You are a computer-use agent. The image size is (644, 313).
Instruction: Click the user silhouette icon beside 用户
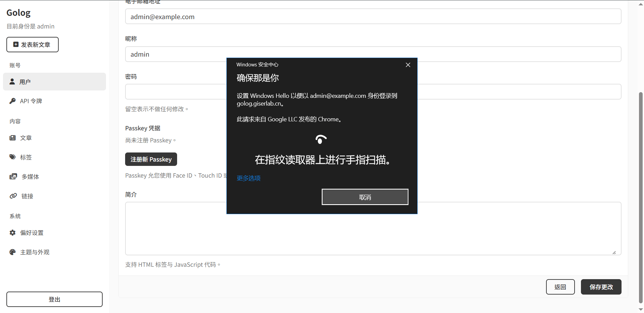click(x=12, y=81)
